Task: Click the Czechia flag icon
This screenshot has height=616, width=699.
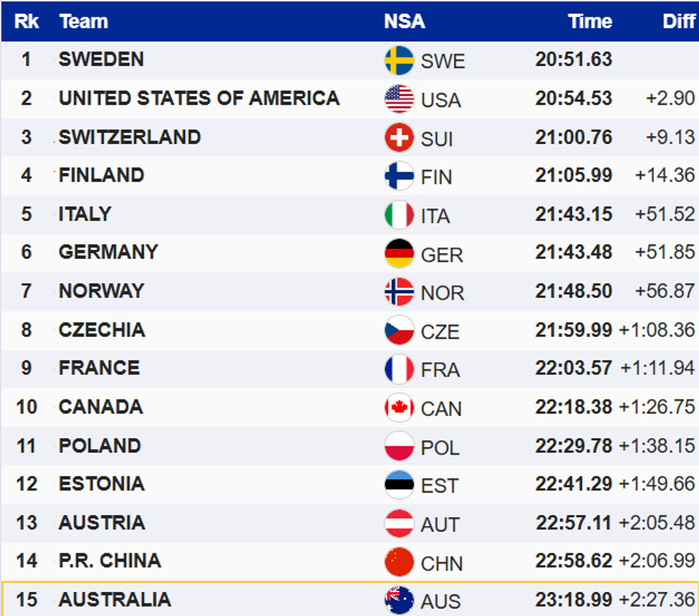Action: point(399,331)
